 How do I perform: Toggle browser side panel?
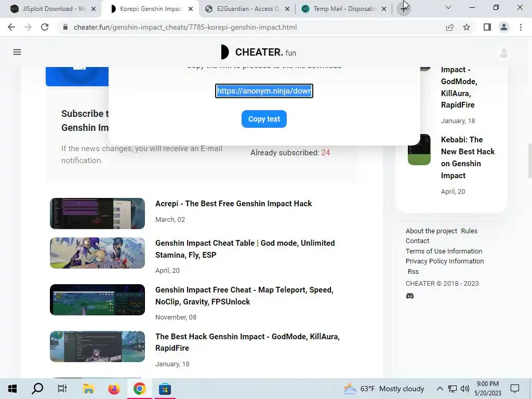487,27
